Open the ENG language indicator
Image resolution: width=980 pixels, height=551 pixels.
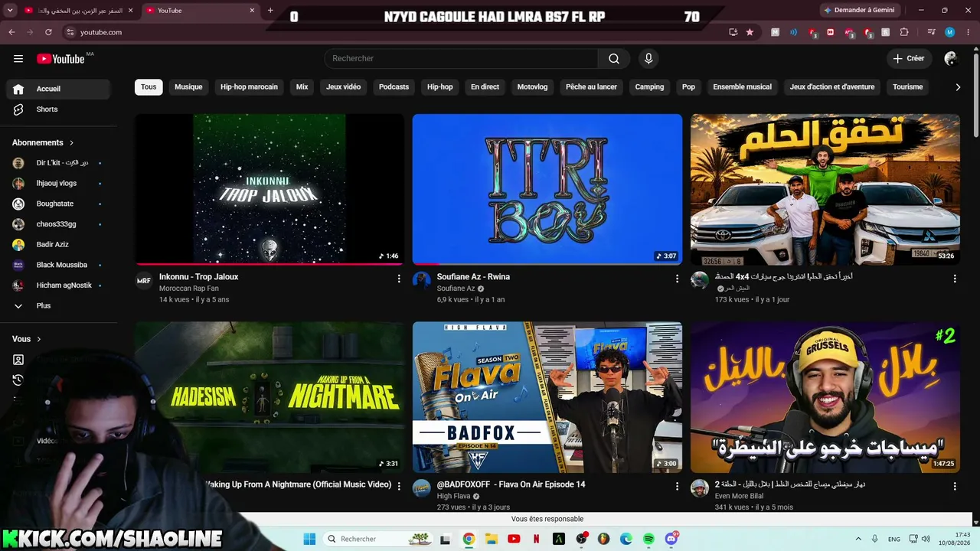coord(893,540)
